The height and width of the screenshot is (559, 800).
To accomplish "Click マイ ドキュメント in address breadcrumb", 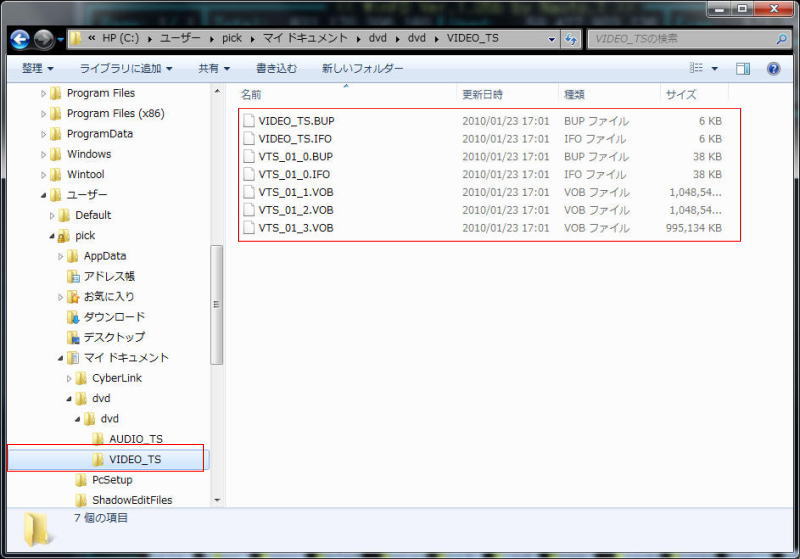I will [305, 38].
